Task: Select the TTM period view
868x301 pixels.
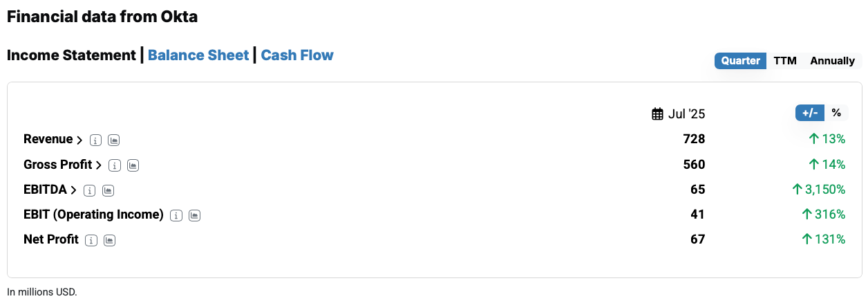Action: tap(785, 61)
